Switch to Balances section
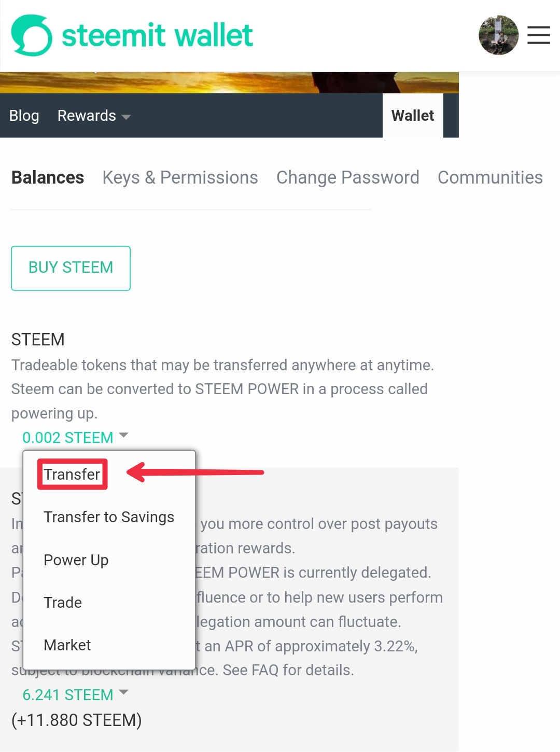Viewport: 560px width, 752px height. pyautogui.click(x=48, y=177)
